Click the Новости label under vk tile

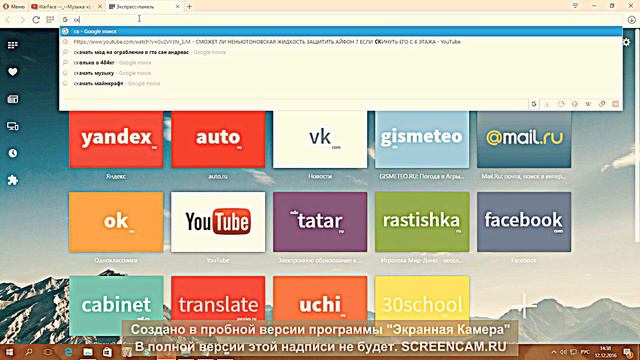tap(320, 176)
